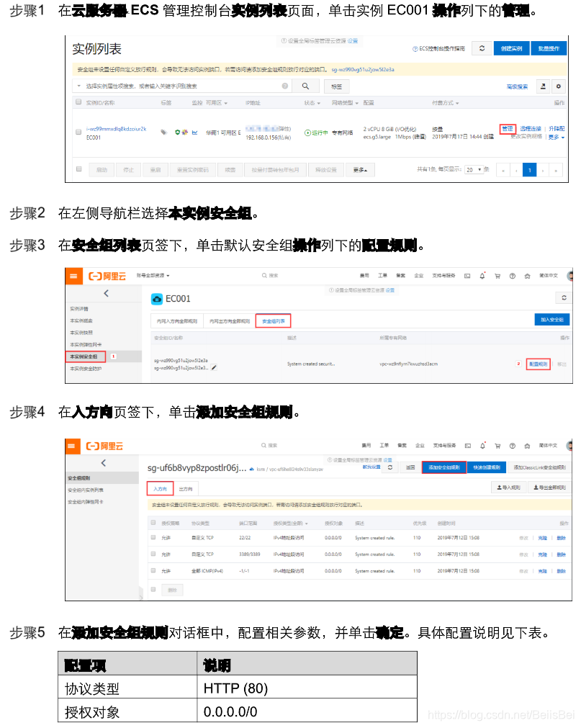This screenshot has height=728, width=581.
Task: Tick checkbox for the ICMP -1/-1 rule
Action: tap(153, 570)
